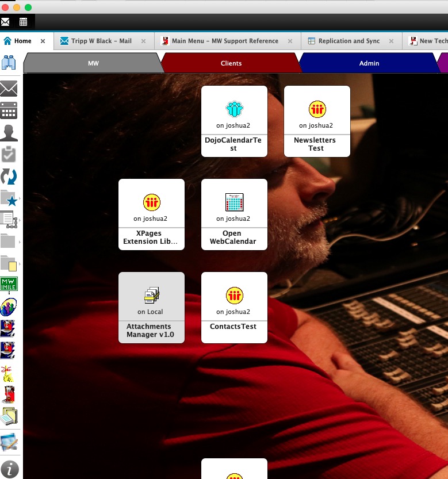Click the Replication sync arrows icon
This screenshot has width=448, height=479.
9,177
